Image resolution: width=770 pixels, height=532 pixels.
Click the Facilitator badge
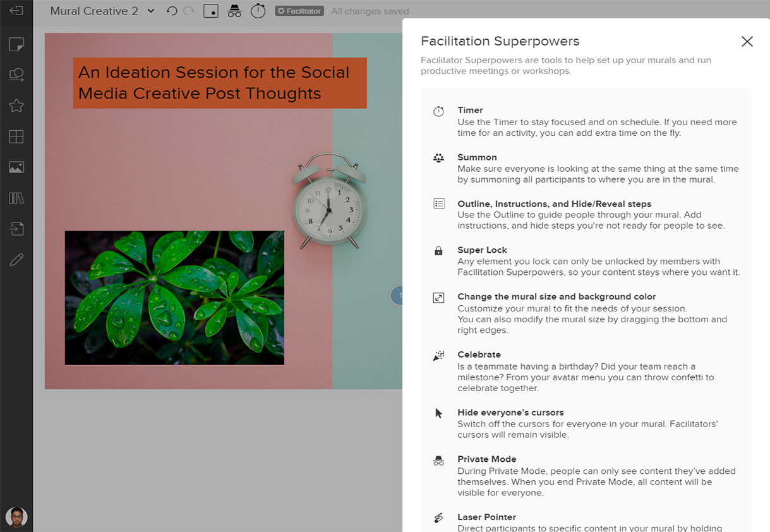tap(299, 11)
